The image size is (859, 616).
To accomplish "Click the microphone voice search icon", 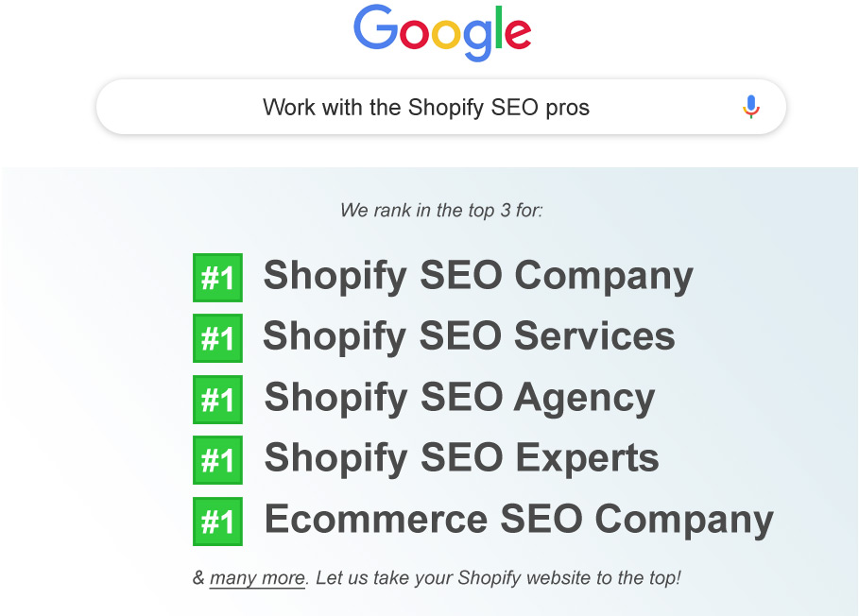I will pyautogui.click(x=751, y=107).
